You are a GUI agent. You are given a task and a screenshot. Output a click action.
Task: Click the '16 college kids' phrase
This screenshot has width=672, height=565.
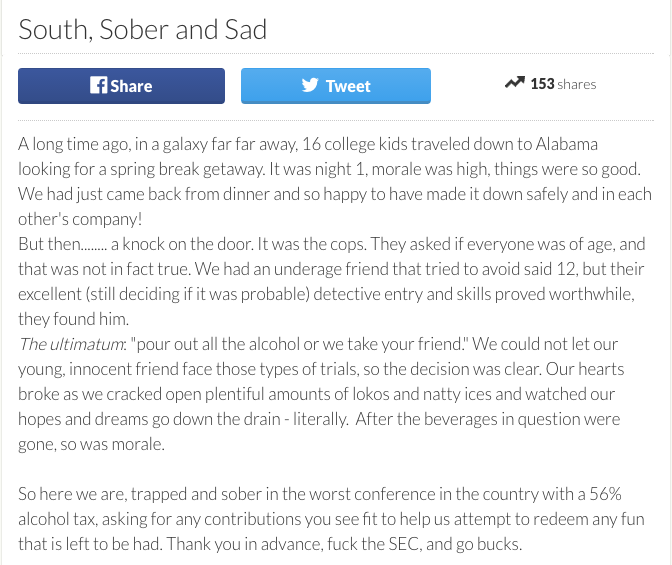point(354,144)
